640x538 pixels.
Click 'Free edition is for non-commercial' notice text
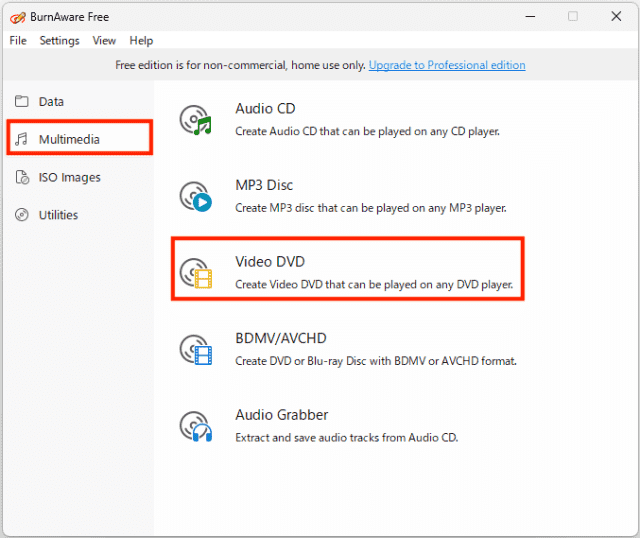[x=240, y=65]
